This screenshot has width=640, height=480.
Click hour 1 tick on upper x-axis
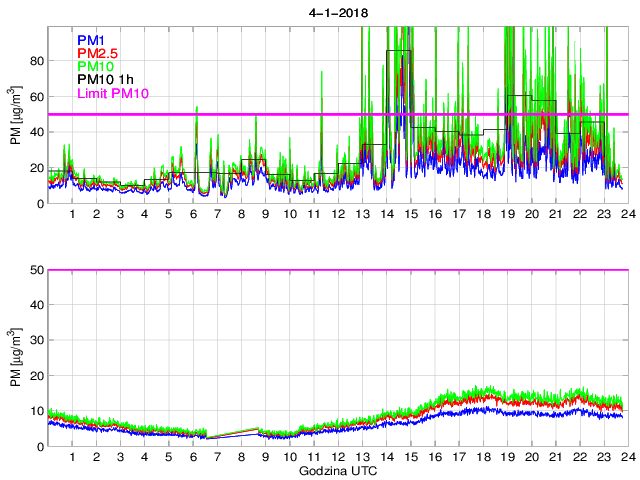coord(72,215)
